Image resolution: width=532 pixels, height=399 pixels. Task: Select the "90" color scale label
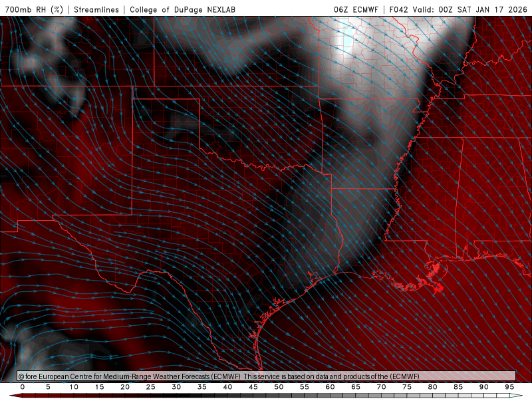click(484, 387)
